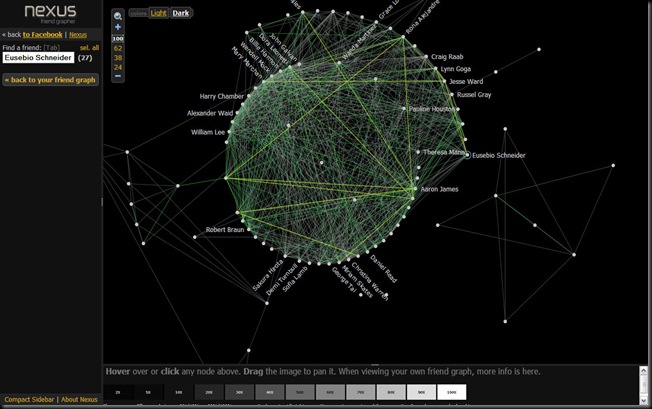The height and width of the screenshot is (409, 652).
Task: Click the Aaron James node
Action: (415, 189)
